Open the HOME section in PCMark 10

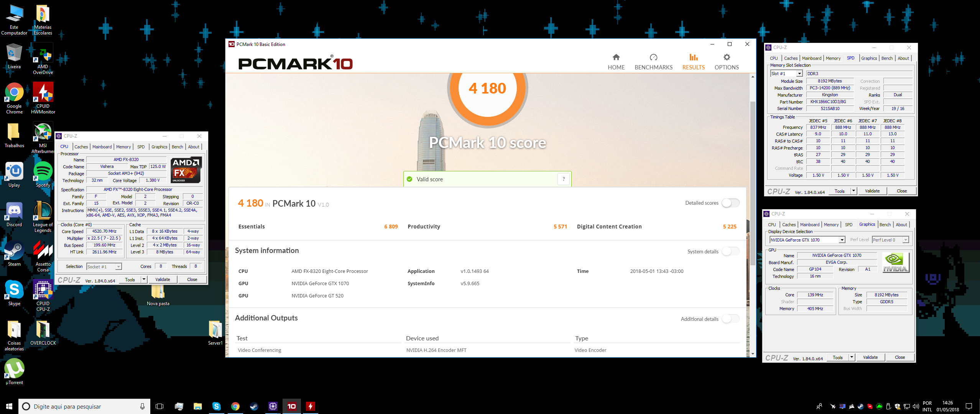click(616, 62)
